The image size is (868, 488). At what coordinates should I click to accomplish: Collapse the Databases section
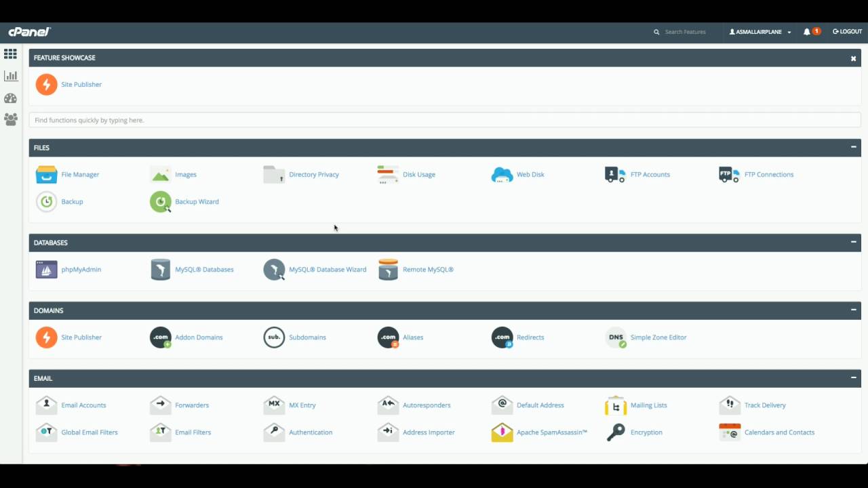pos(853,242)
